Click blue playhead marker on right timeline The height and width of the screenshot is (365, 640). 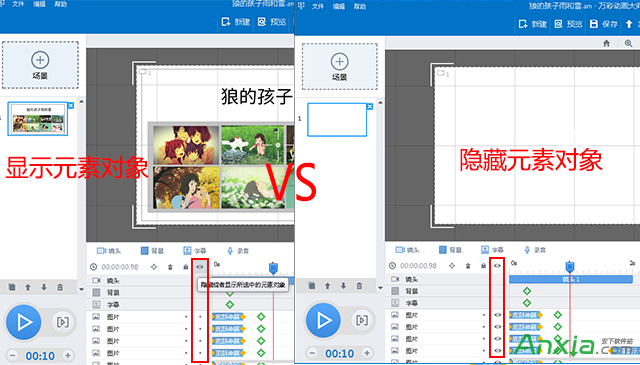570,267
